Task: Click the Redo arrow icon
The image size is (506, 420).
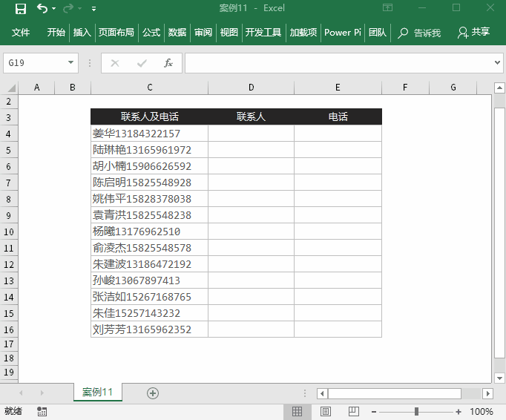Action: click(68, 8)
